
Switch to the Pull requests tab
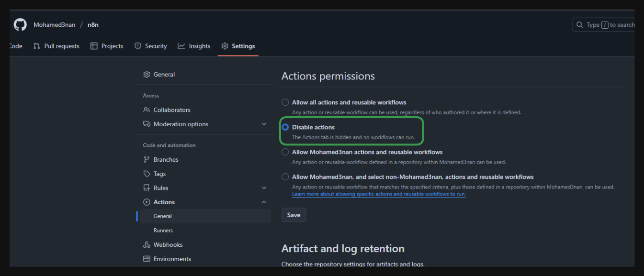56,46
